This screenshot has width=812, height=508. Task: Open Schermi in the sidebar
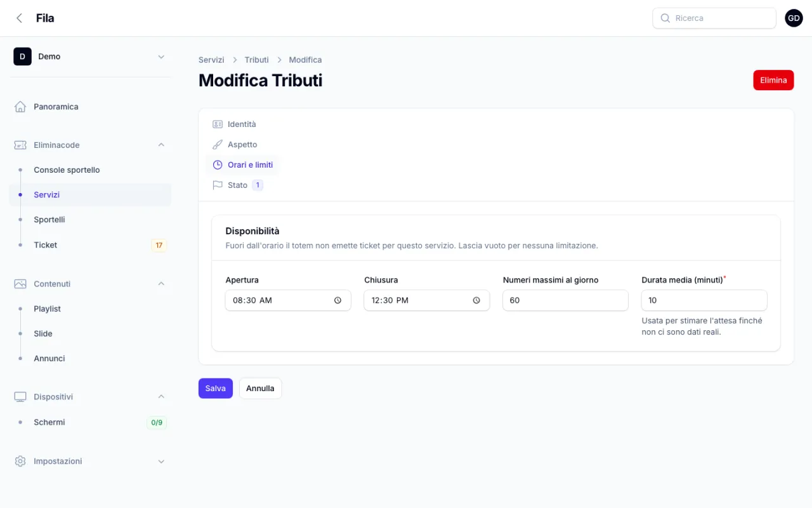[90, 422]
